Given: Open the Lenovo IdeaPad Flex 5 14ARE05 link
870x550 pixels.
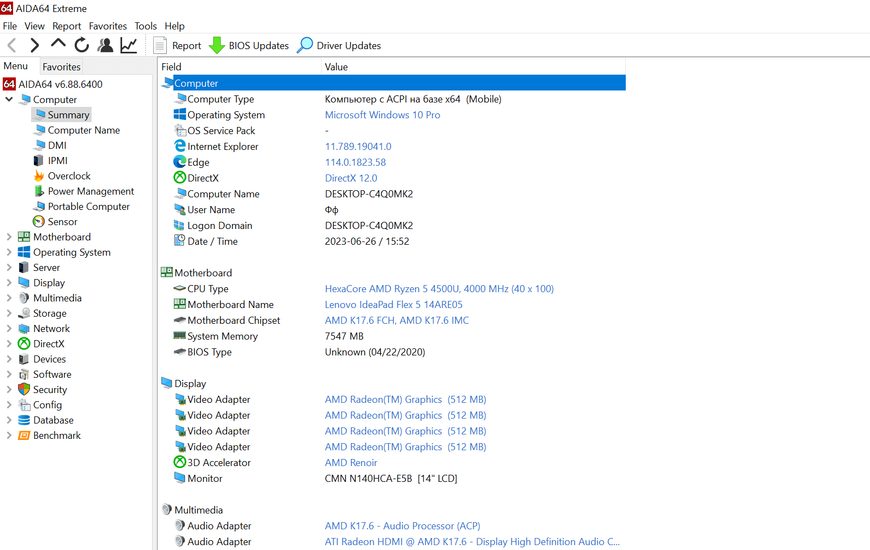Looking at the screenshot, I should pos(393,305).
